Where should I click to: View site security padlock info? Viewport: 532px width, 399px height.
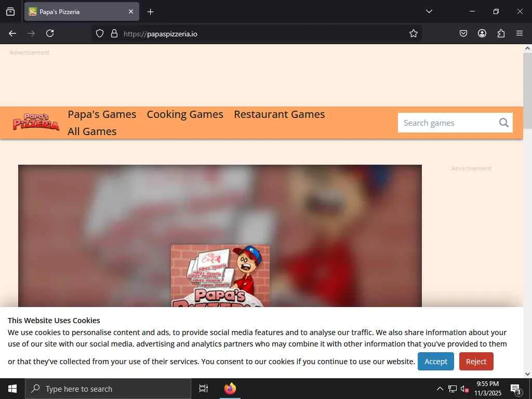[114, 33]
